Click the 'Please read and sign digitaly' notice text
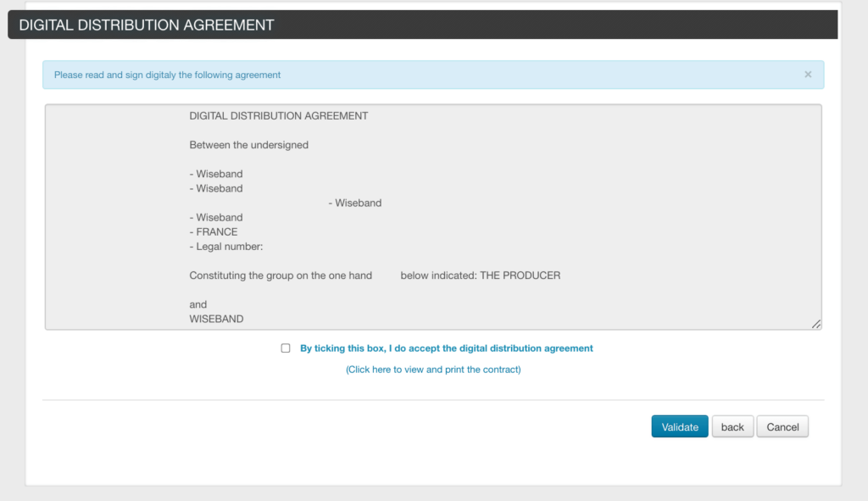The width and height of the screenshot is (868, 501). point(167,75)
